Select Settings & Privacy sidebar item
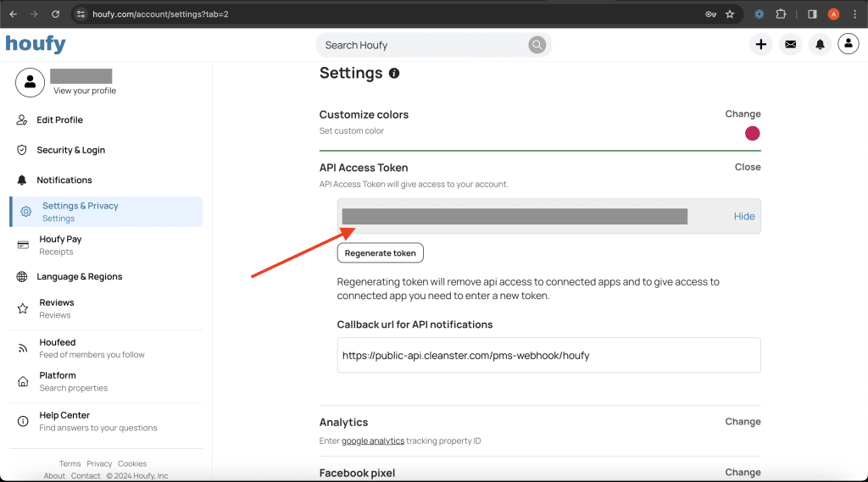This screenshot has width=868, height=482. [106, 212]
